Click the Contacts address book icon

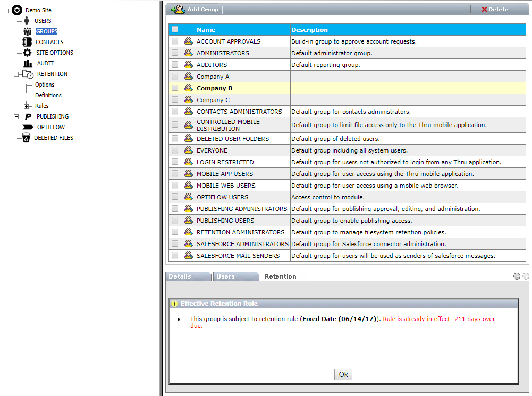point(27,42)
